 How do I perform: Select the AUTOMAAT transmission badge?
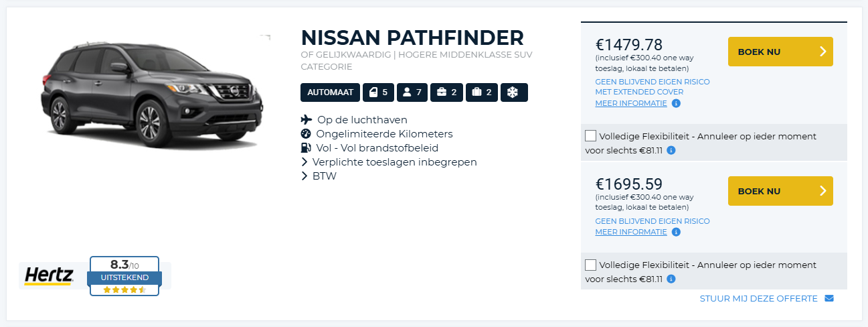pyautogui.click(x=331, y=92)
